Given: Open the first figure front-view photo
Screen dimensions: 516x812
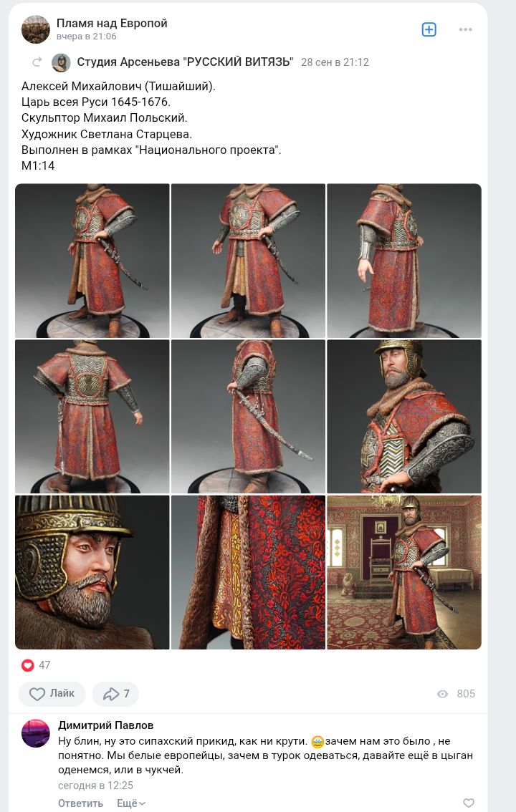Looking at the screenshot, I should click(92, 261).
